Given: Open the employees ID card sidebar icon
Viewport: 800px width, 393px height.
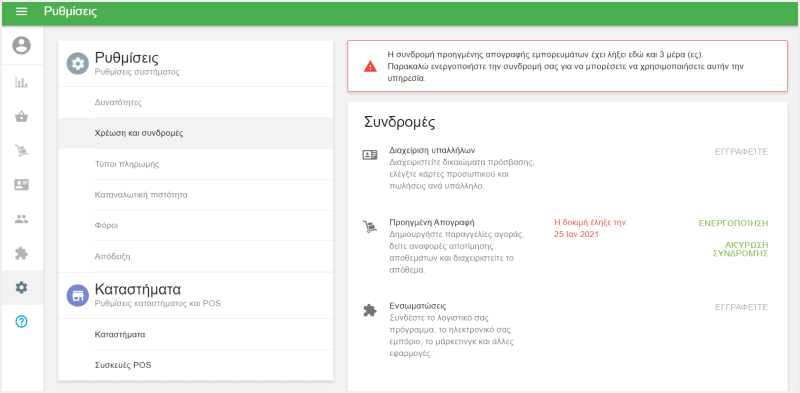Looking at the screenshot, I should click(21, 185).
